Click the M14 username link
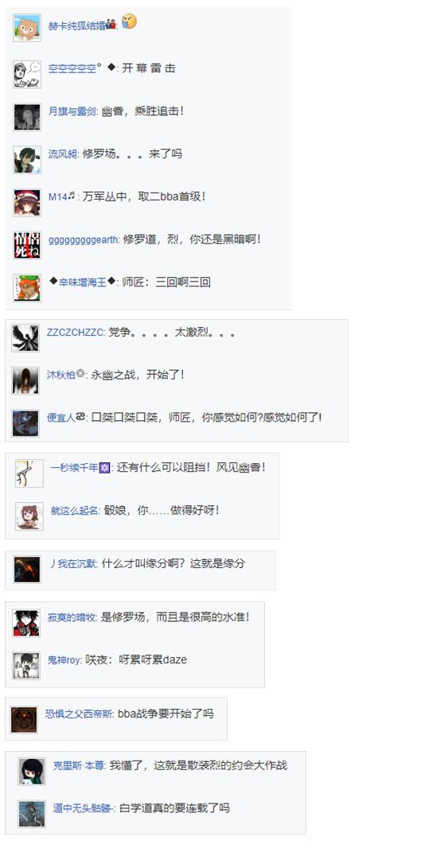 (57, 197)
